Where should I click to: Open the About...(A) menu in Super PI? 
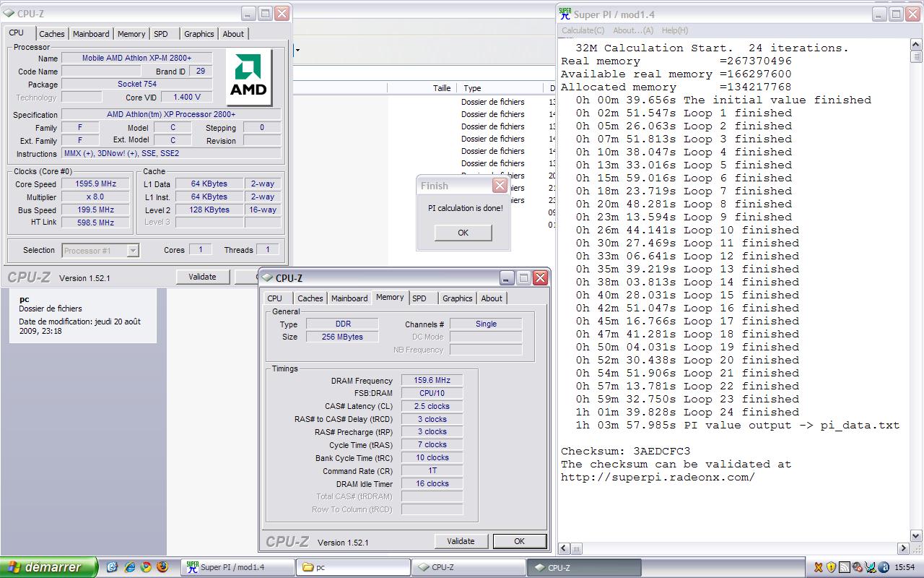click(x=633, y=30)
